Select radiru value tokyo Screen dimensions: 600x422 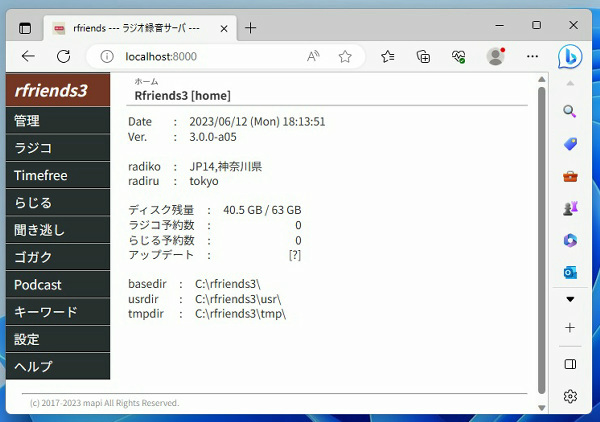point(204,181)
